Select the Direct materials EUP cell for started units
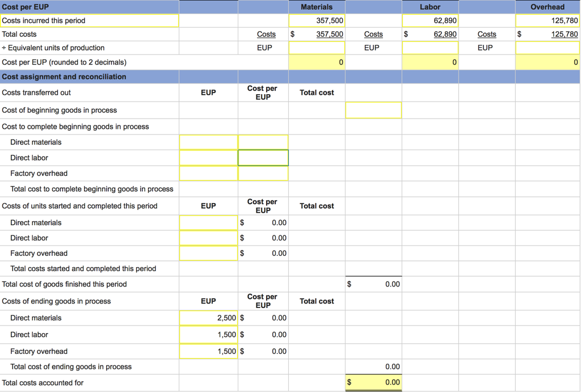Viewport: 581px width, 392px height. click(x=208, y=222)
